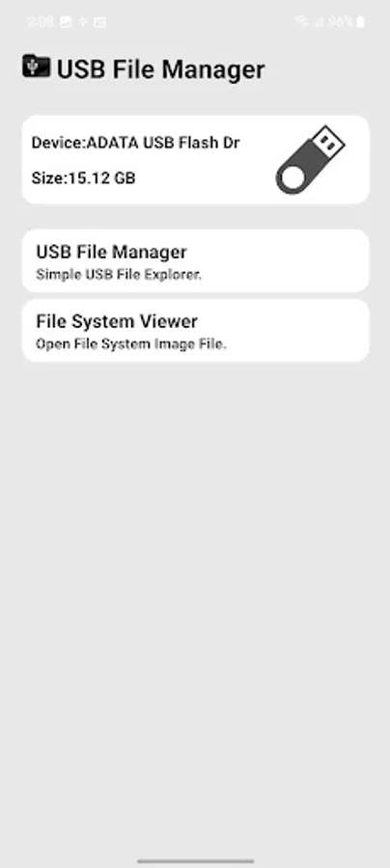Tap the USB folder app logo icon
Viewport: 390px width, 868px height.
(x=36, y=67)
